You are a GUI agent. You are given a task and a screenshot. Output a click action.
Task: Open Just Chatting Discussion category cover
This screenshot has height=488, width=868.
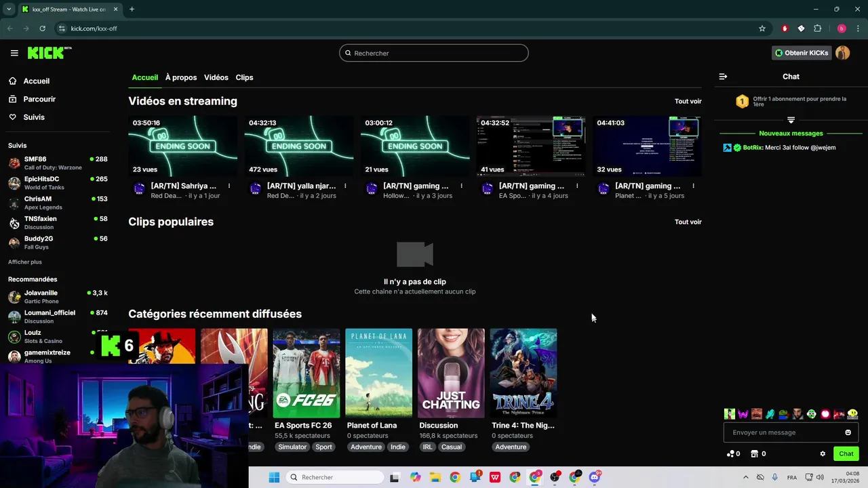coord(451,373)
